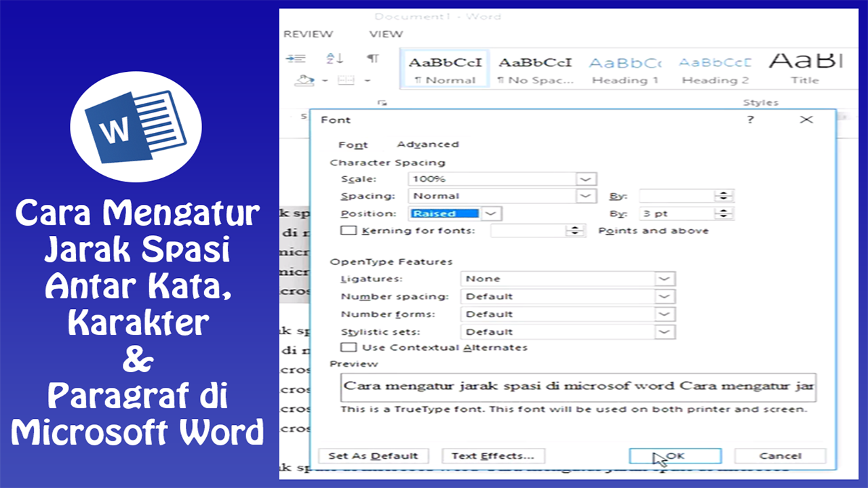Click the line spacing icon in ribbon
Viewport: 868px width, 488px height.
(296, 58)
